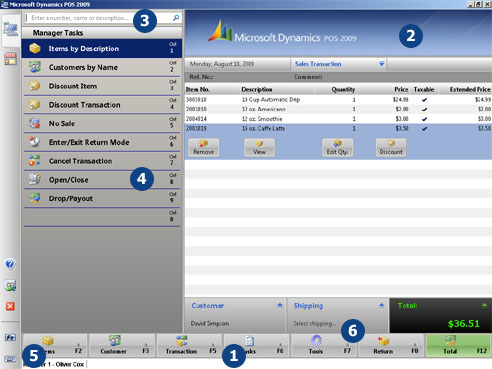492x369 pixels.
Task: Click the Extended Price column header
Action: tap(470, 89)
